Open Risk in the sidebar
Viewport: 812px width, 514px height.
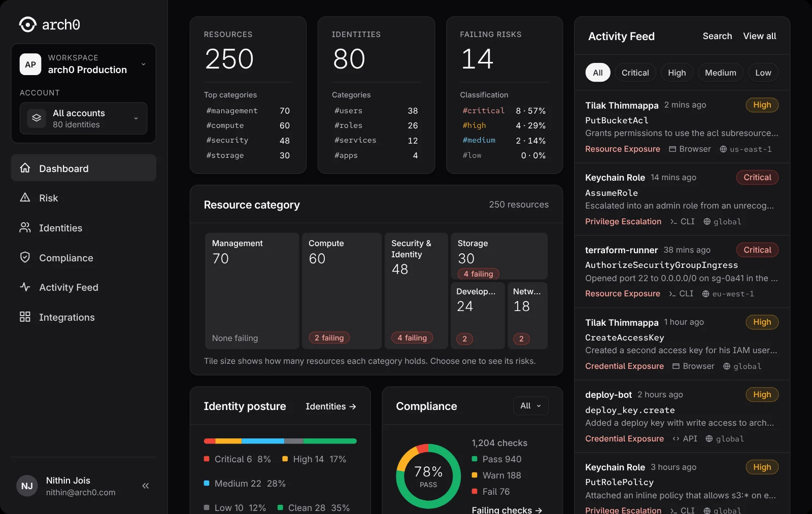(83, 198)
